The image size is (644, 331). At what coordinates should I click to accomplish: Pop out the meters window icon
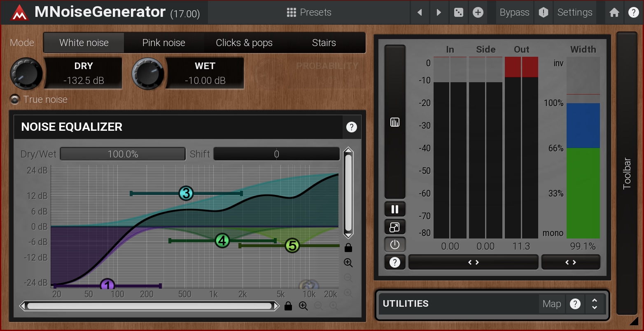(x=394, y=227)
